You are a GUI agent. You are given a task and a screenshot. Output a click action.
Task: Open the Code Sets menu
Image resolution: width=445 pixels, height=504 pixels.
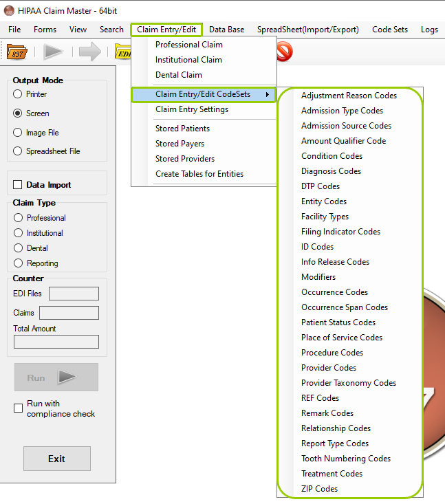coord(390,30)
